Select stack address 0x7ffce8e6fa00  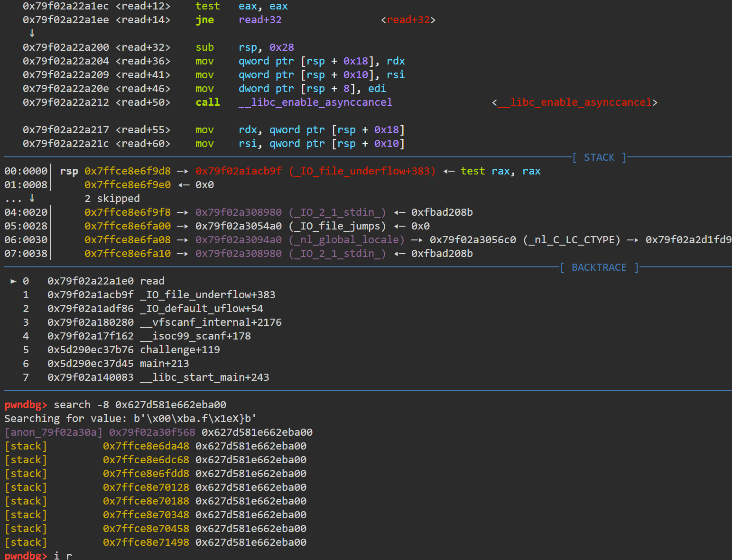pos(128,226)
